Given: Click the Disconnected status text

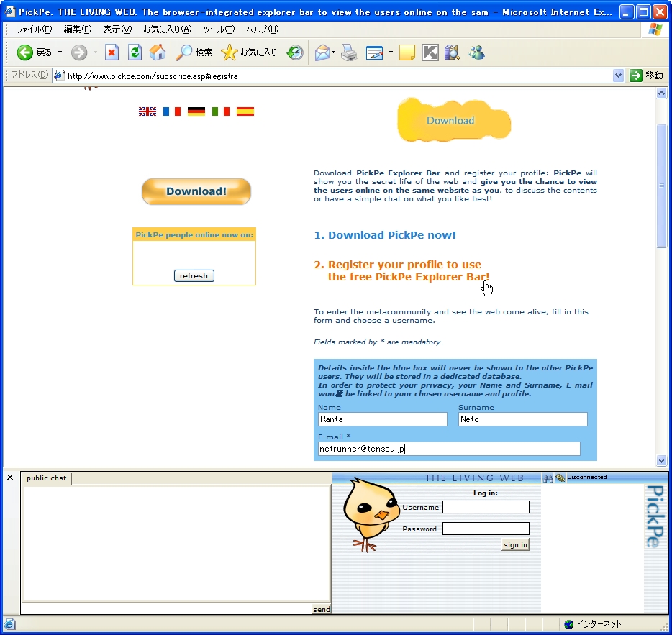Looking at the screenshot, I should pyautogui.click(x=586, y=477).
